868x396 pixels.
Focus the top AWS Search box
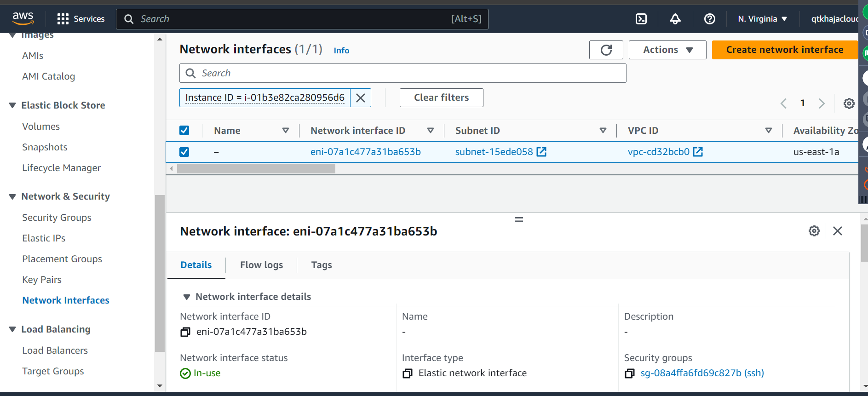[302, 19]
